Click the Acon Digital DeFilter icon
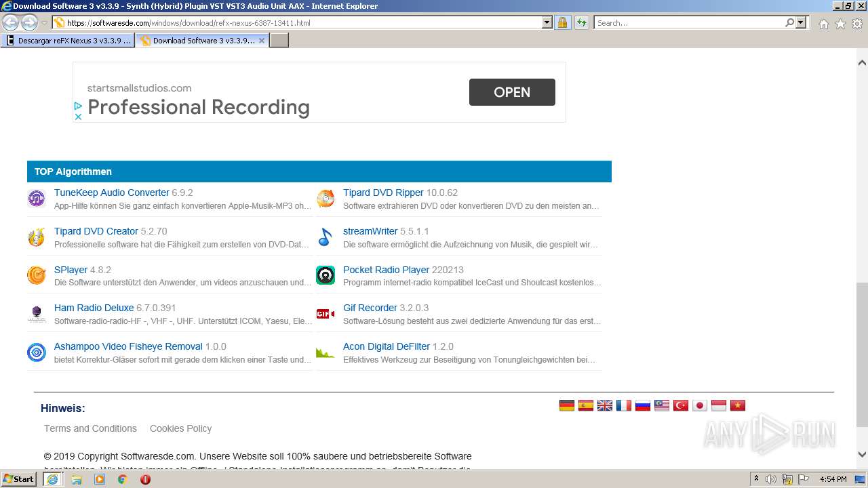Viewport: 868px width, 488px height. click(325, 352)
